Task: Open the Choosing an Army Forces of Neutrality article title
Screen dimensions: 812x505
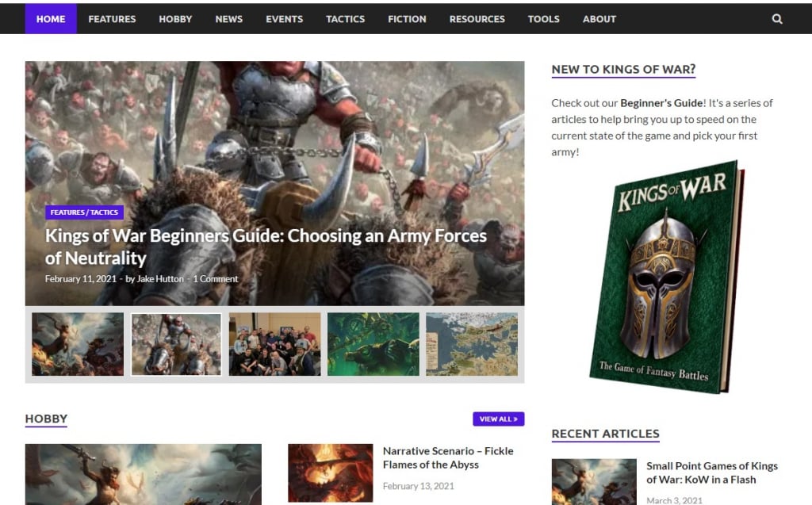Action: point(266,247)
